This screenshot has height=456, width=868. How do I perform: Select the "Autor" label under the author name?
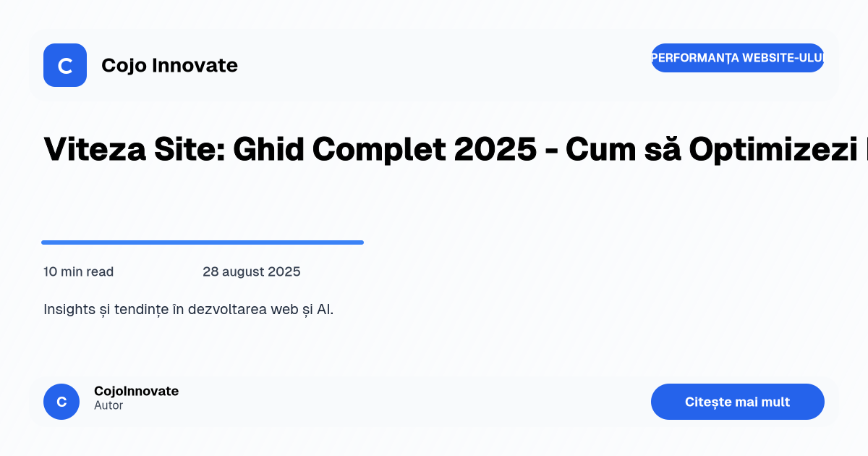pyautogui.click(x=108, y=405)
